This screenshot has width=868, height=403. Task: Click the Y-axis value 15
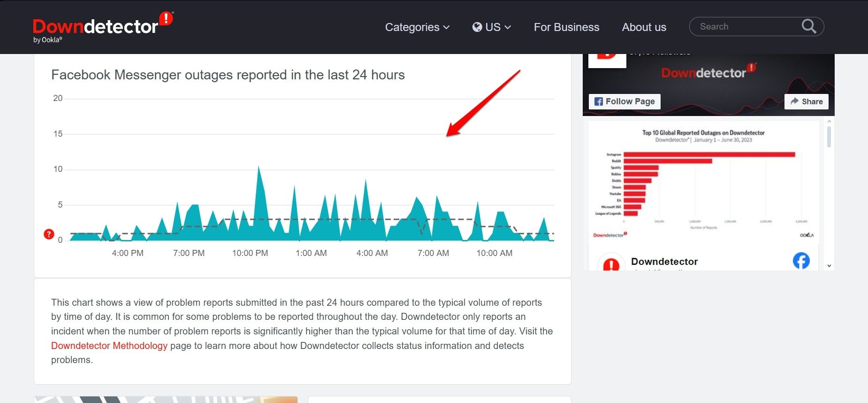tap(58, 134)
